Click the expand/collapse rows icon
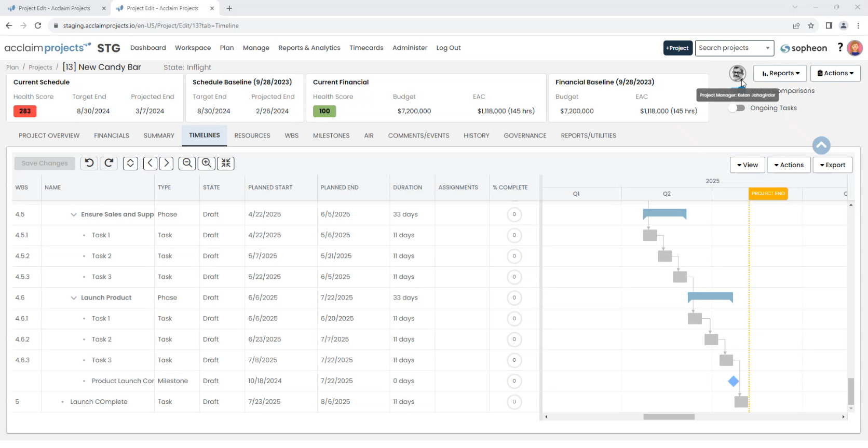Viewport: 868px width, 448px height. [130, 164]
